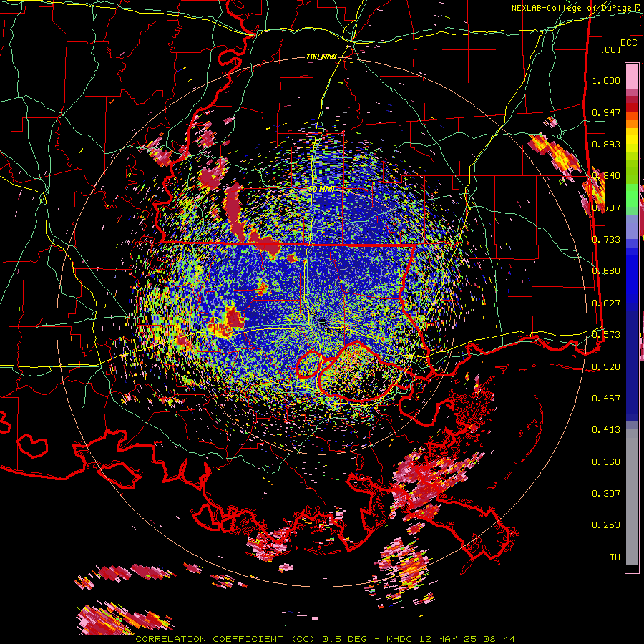Select the 1.000 scale value
The image size is (644, 644).
pyautogui.click(x=606, y=80)
